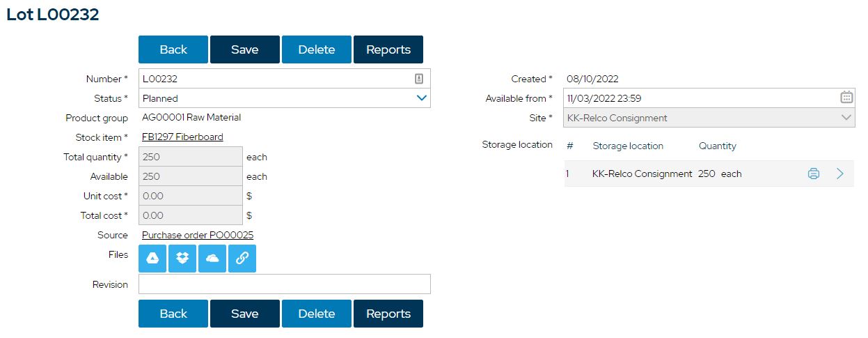The width and height of the screenshot is (868, 338).
Task: Open the FB1297 Fiberboard stock item link
Action: [x=182, y=137]
